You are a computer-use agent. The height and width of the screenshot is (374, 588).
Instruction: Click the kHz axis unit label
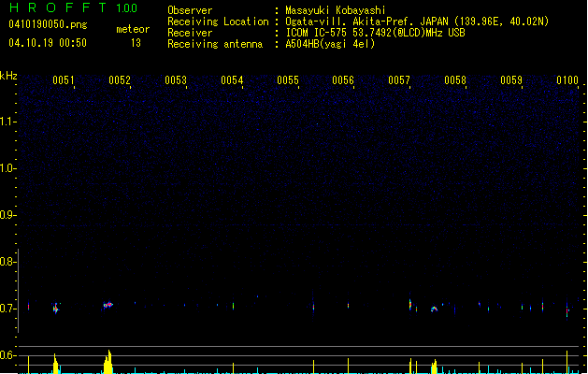(x=8, y=76)
